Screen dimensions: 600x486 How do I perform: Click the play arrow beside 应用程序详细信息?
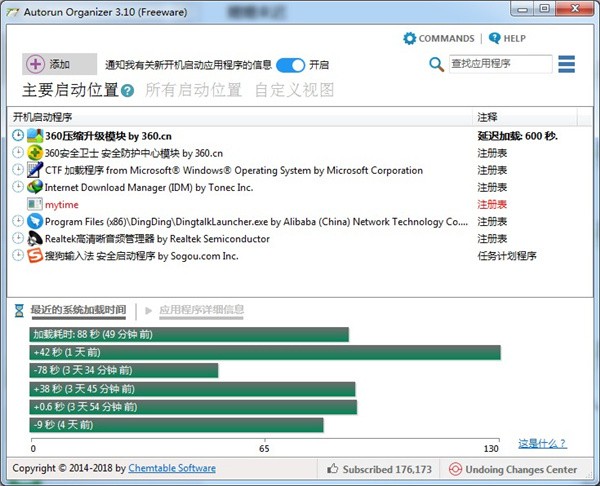tap(148, 310)
